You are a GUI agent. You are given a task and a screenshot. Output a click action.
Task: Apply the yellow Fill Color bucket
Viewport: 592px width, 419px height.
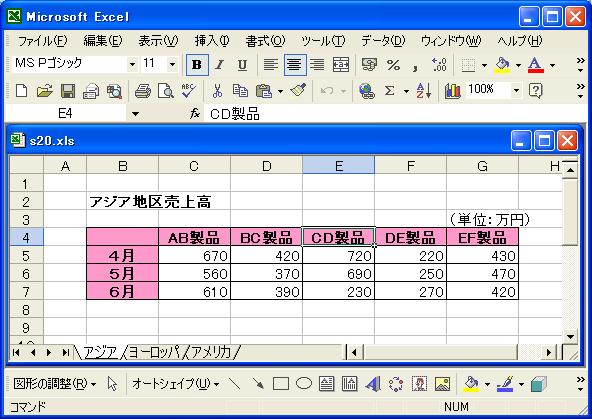tap(502, 65)
